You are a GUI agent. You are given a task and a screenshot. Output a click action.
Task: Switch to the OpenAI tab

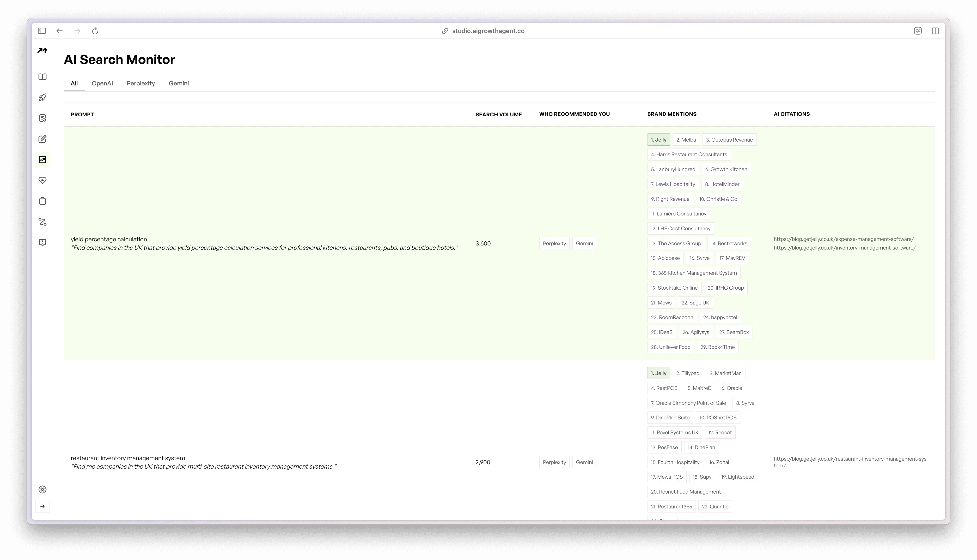coord(102,83)
